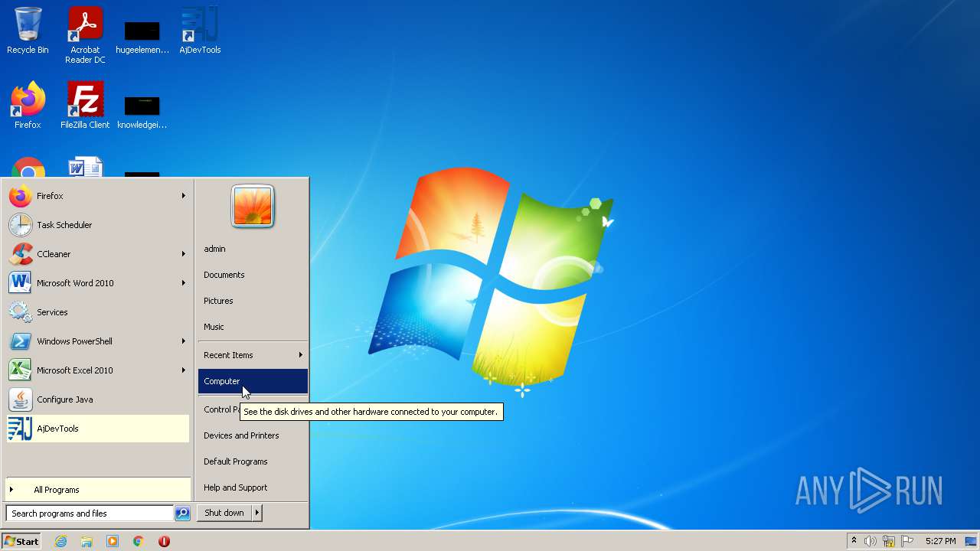This screenshot has width=980, height=551.
Task: Click AjDevTools icon in Start menu
Action: [21, 429]
